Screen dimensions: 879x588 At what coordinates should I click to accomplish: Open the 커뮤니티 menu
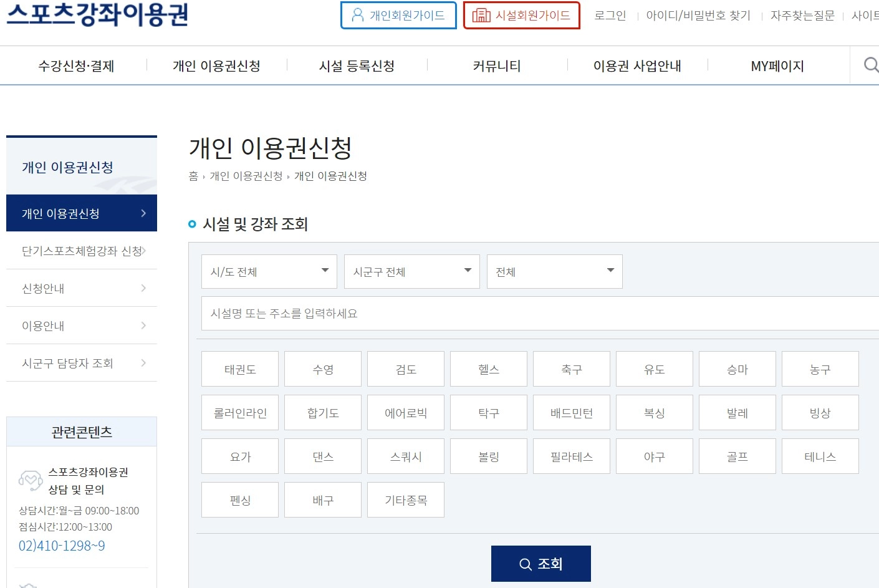coord(497,65)
